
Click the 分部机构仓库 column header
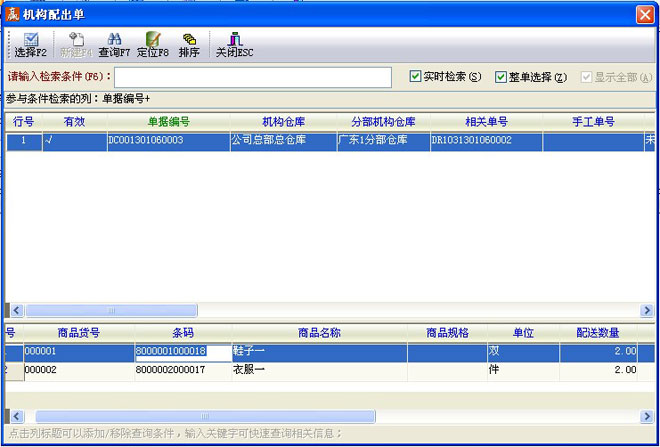click(383, 122)
